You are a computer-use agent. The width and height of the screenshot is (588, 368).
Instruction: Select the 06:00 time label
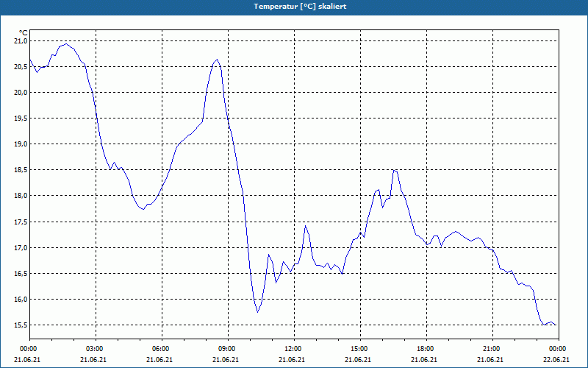pos(162,349)
